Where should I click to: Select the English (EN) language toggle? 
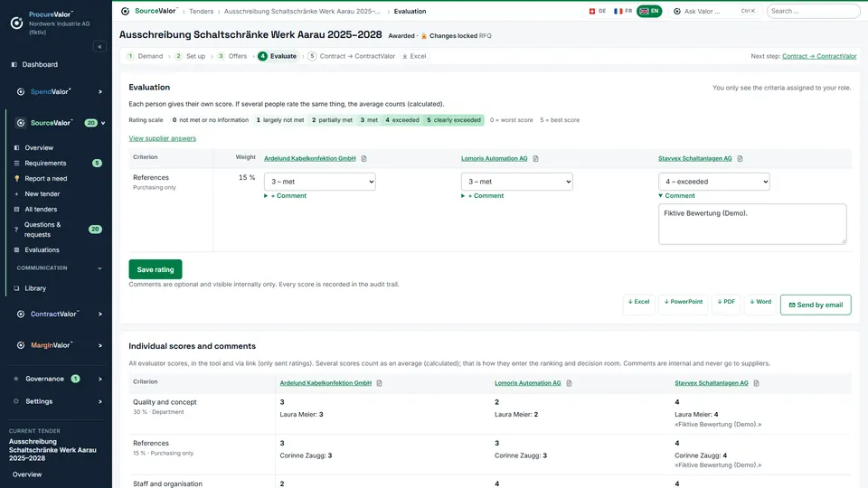pos(649,11)
